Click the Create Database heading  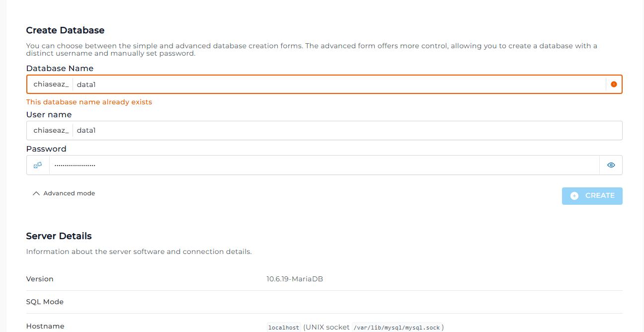[x=65, y=30]
